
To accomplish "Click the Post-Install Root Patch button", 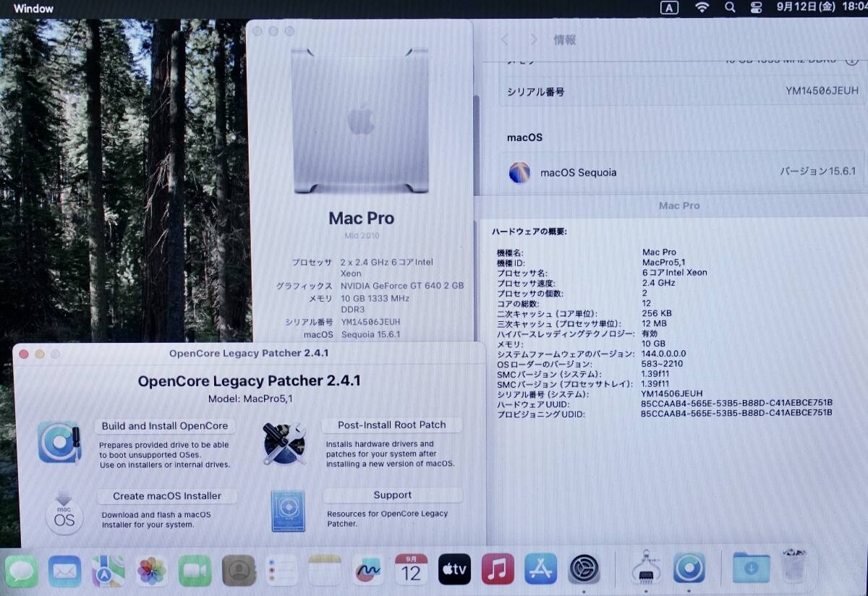I will 392,425.
